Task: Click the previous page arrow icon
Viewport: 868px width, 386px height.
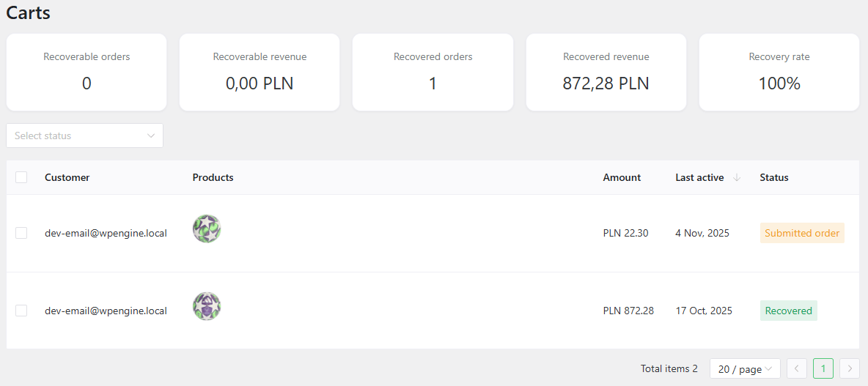Action: pyautogui.click(x=797, y=368)
